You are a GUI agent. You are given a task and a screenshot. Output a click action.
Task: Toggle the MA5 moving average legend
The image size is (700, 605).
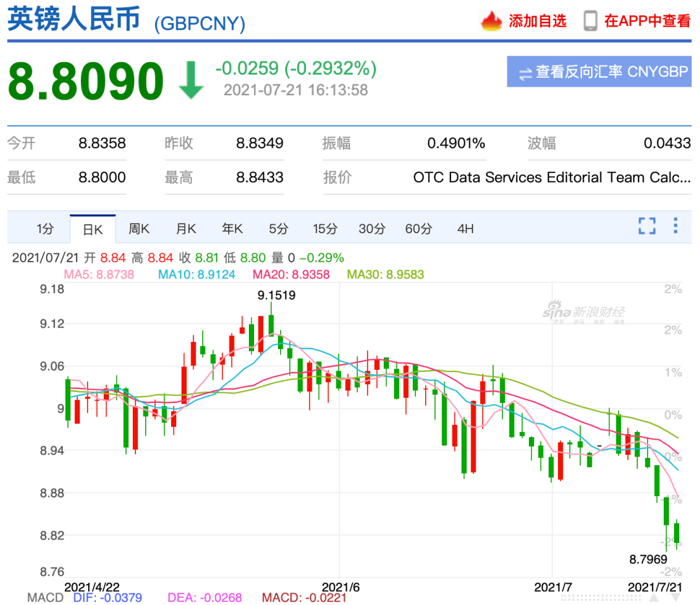pyautogui.click(x=99, y=275)
